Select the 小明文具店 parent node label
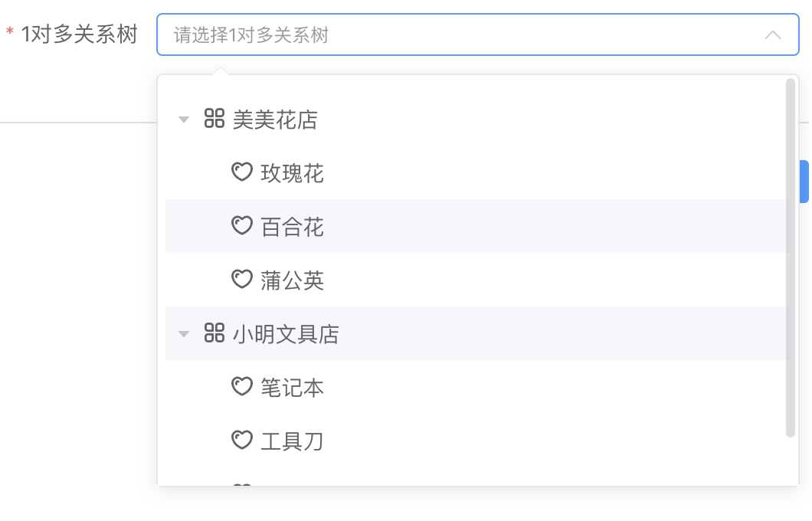812x521 pixels. [x=286, y=334]
